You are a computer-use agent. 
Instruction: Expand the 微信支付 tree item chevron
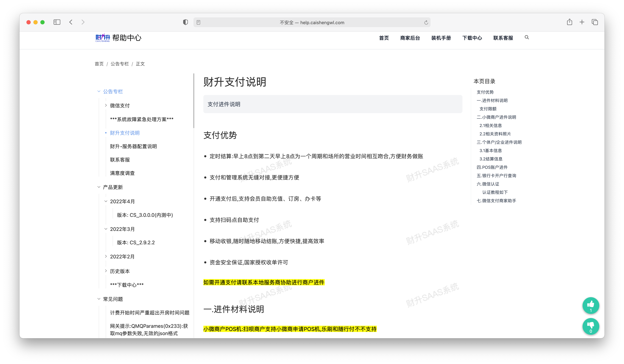pyautogui.click(x=106, y=105)
